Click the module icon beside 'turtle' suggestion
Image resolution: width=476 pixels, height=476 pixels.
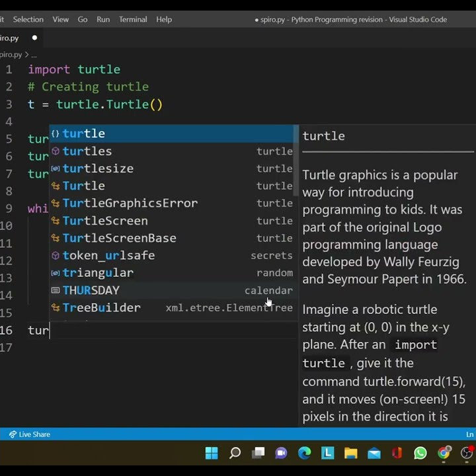56,134
